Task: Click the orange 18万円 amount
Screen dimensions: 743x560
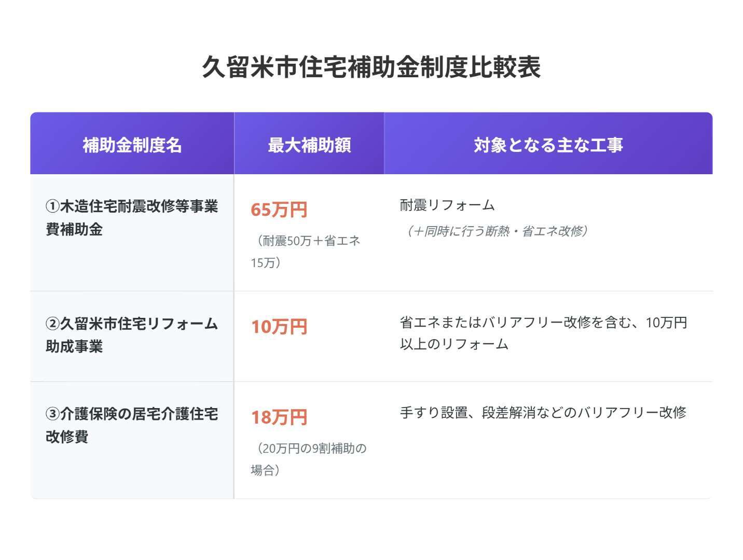Action: coord(279,417)
